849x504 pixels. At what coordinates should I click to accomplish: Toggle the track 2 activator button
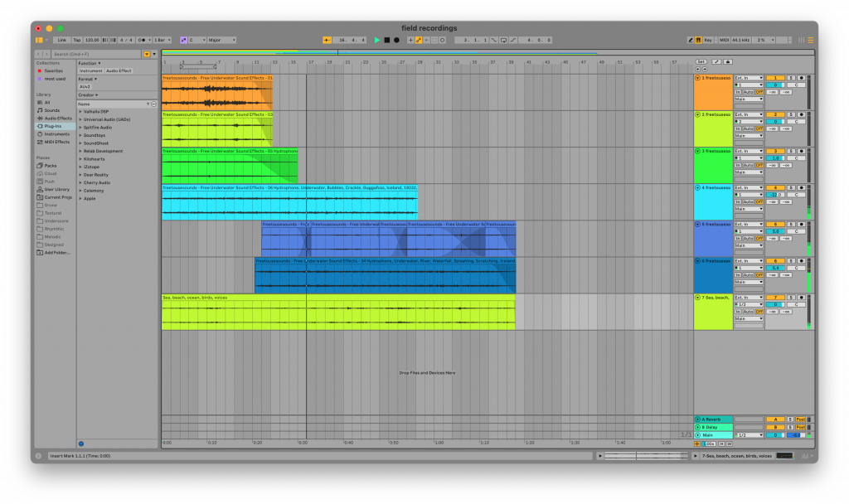(774, 114)
